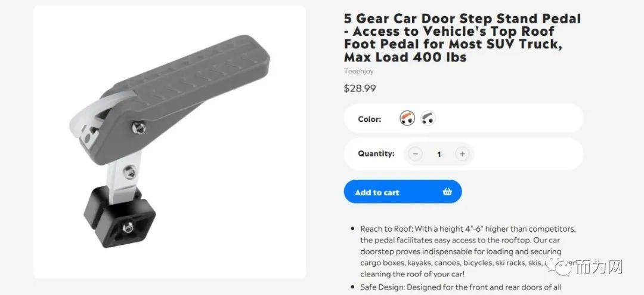This screenshot has height=295, width=644.
Task: Click the shopping basket icon
Action: point(447,192)
